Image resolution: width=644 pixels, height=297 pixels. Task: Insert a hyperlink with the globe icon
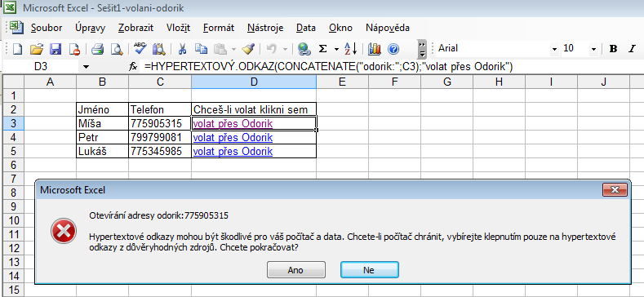tap(304, 49)
